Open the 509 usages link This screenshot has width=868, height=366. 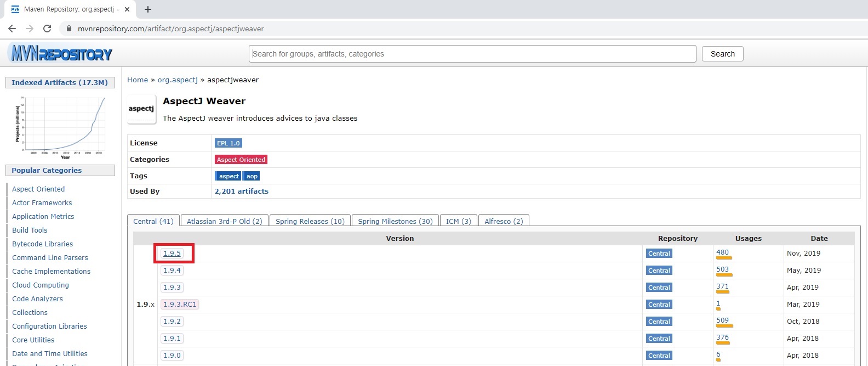722,320
